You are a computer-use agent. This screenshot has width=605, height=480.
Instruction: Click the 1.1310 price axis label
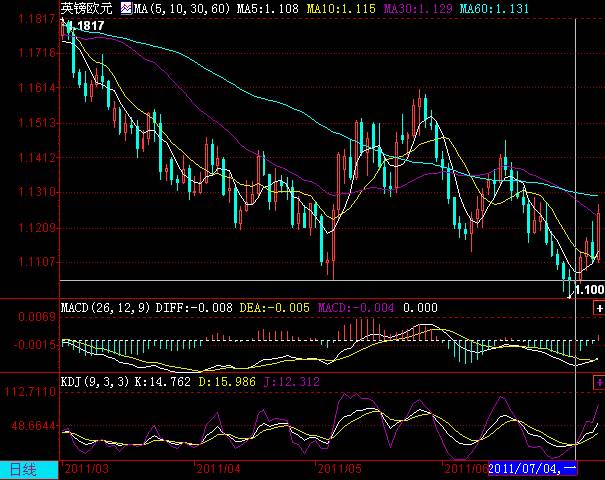coord(37,192)
